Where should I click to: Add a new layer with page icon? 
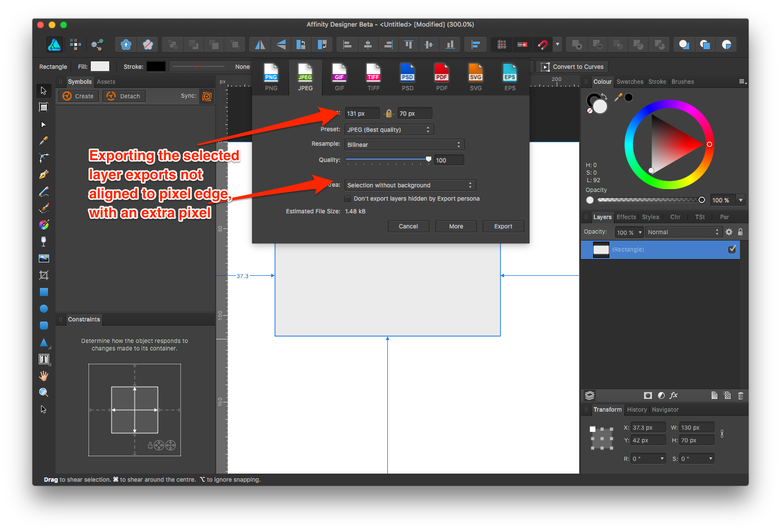click(x=715, y=396)
